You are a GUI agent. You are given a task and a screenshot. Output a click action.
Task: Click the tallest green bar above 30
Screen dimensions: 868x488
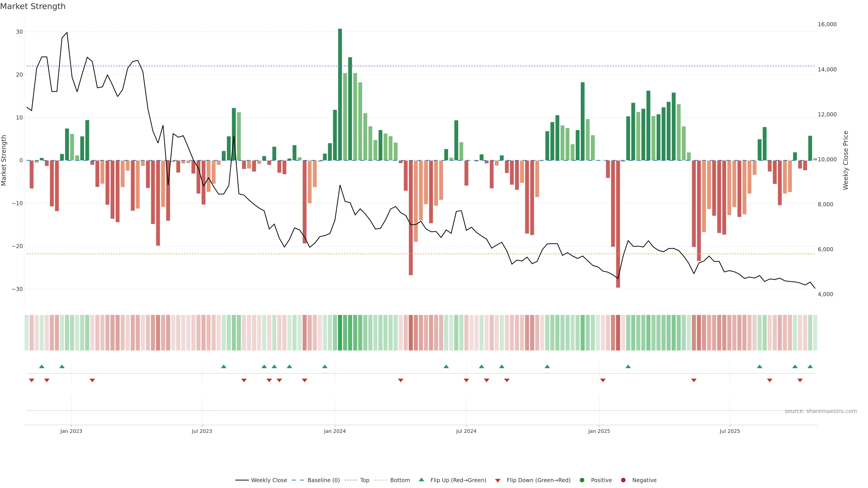coord(340,94)
